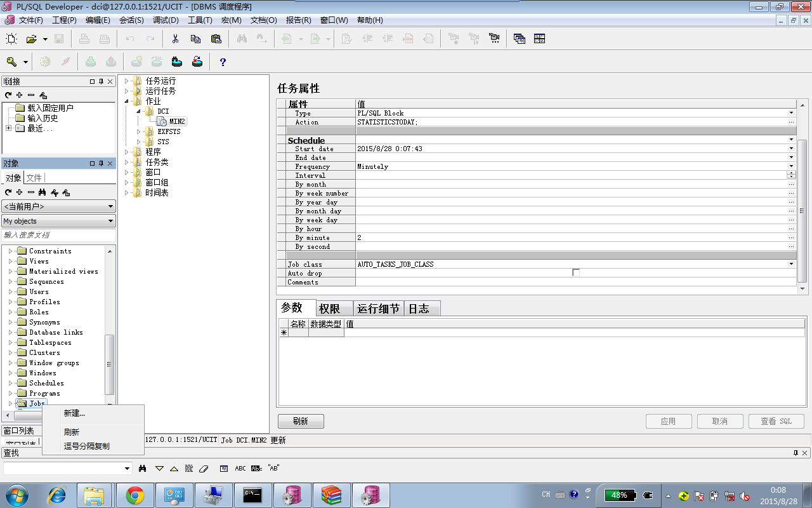Image resolution: width=812 pixels, height=508 pixels.
Task: Collapse the 作业 tree node
Action: tap(127, 101)
